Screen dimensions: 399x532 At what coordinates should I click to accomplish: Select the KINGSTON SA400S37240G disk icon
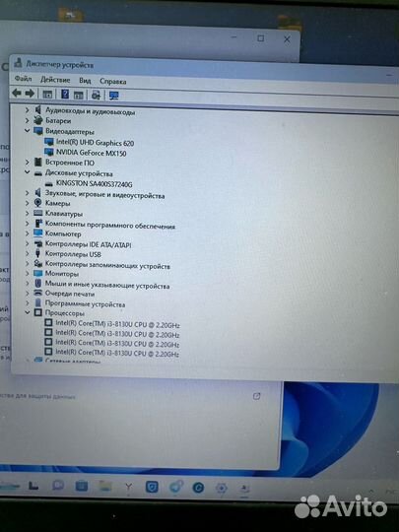(x=49, y=183)
